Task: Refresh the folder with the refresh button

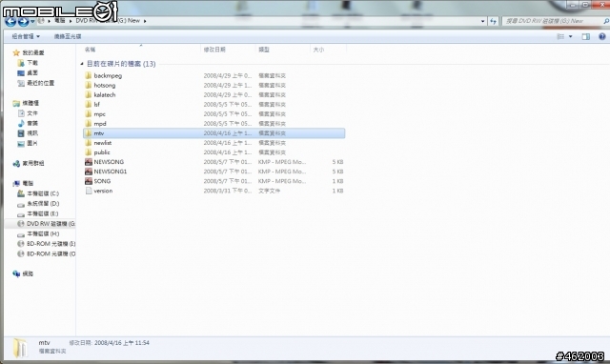Action: 493,21
